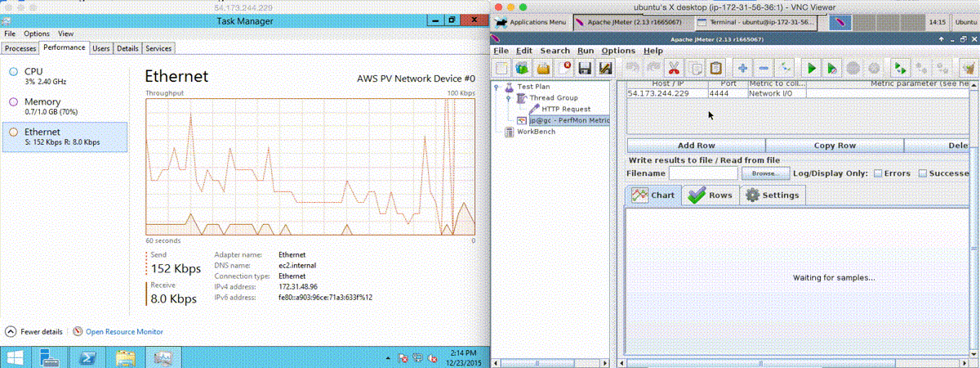The height and width of the screenshot is (368, 980).
Task: Collapse the Thread Group tree node
Action: click(508, 98)
